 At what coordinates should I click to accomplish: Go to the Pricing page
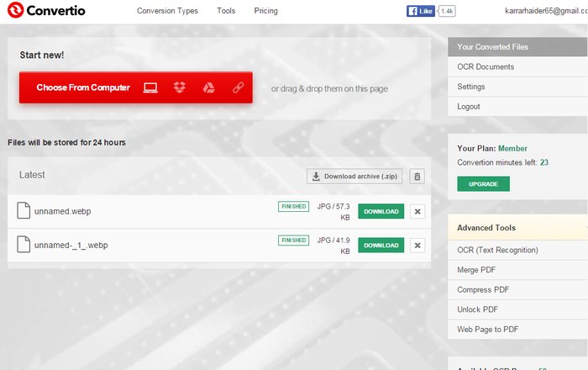266,11
